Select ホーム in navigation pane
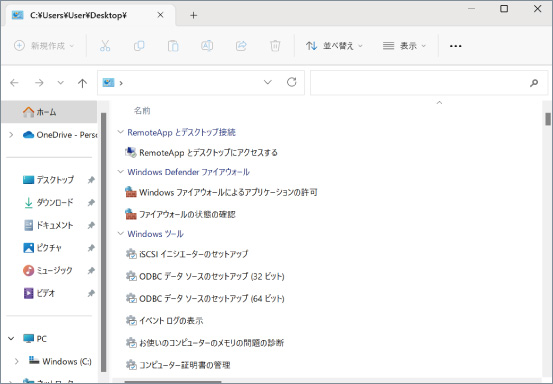553x384 pixels. pos(49,112)
